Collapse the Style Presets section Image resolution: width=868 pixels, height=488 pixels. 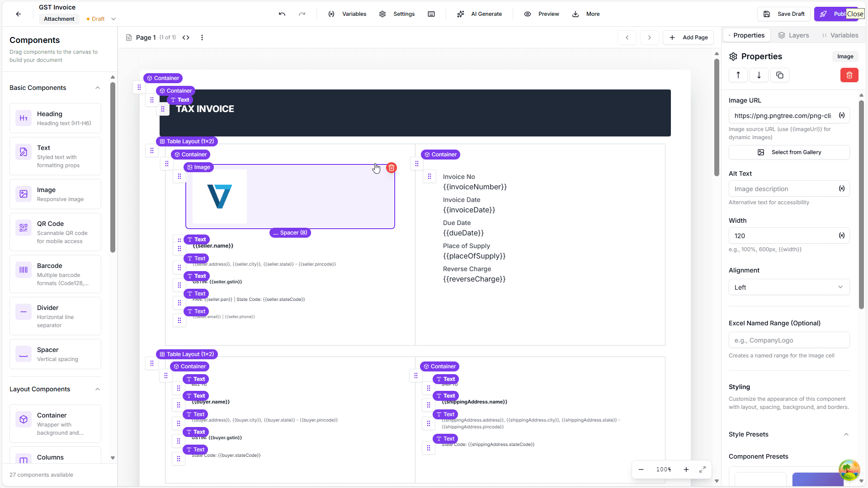coord(846,434)
